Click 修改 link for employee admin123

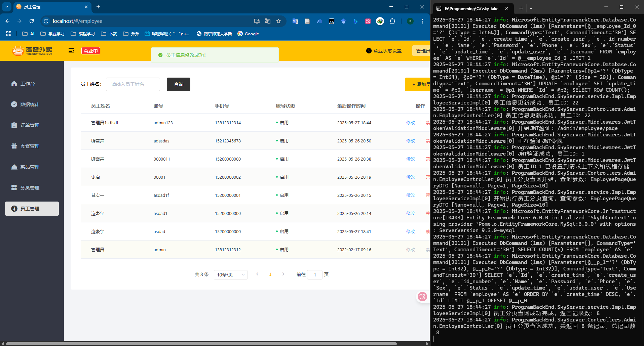point(410,123)
